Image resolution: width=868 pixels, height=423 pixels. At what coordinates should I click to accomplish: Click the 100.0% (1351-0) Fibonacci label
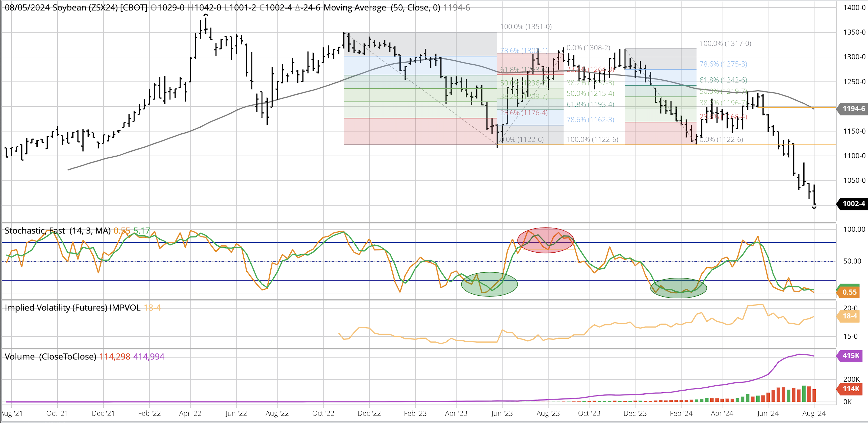click(526, 27)
